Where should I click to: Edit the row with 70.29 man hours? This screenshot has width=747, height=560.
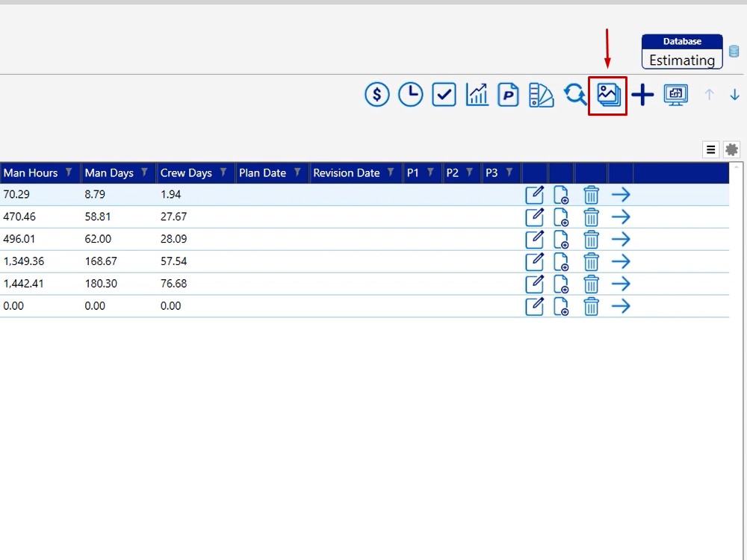534,195
